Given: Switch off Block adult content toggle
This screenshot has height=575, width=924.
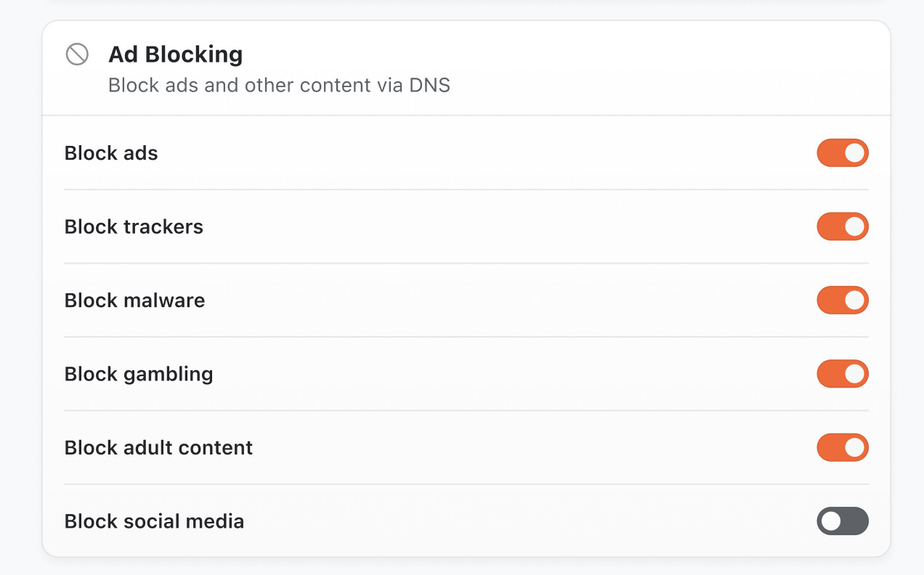Looking at the screenshot, I should (x=842, y=447).
